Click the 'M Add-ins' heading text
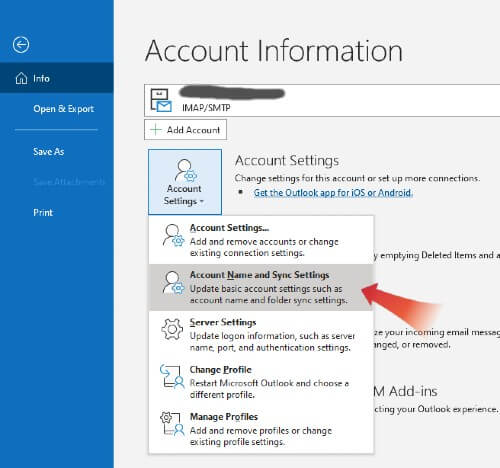 click(405, 391)
